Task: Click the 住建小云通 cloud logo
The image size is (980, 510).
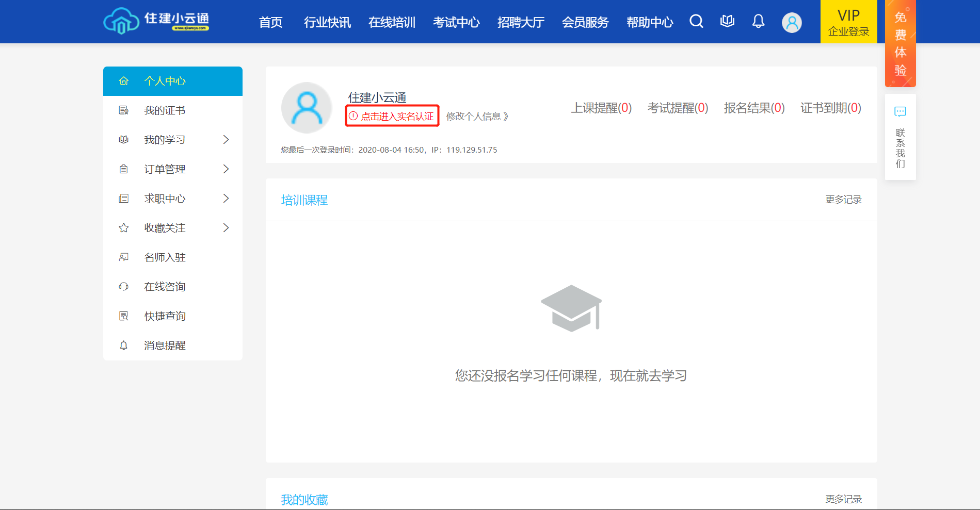Action: pos(122,22)
